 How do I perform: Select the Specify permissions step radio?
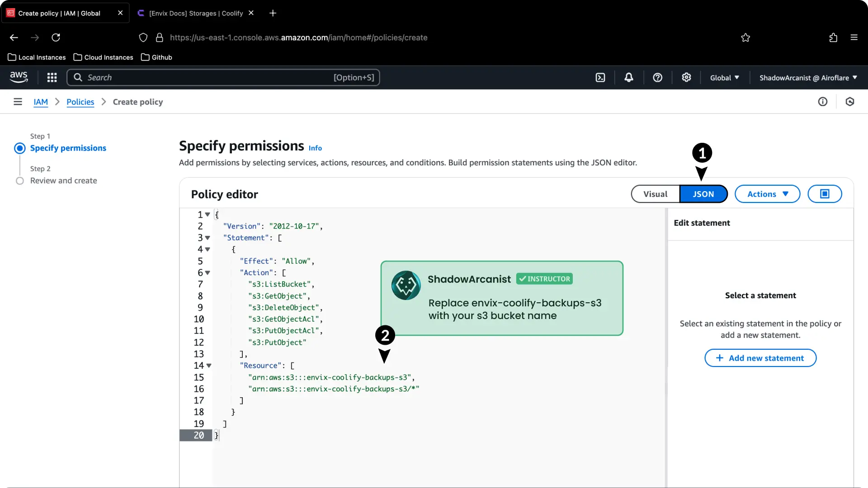pos(20,148)
